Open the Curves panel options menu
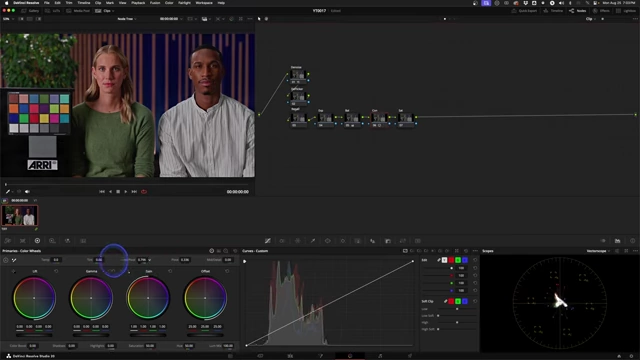The width and height of the screenshot is (640, 360). point(475,251)
